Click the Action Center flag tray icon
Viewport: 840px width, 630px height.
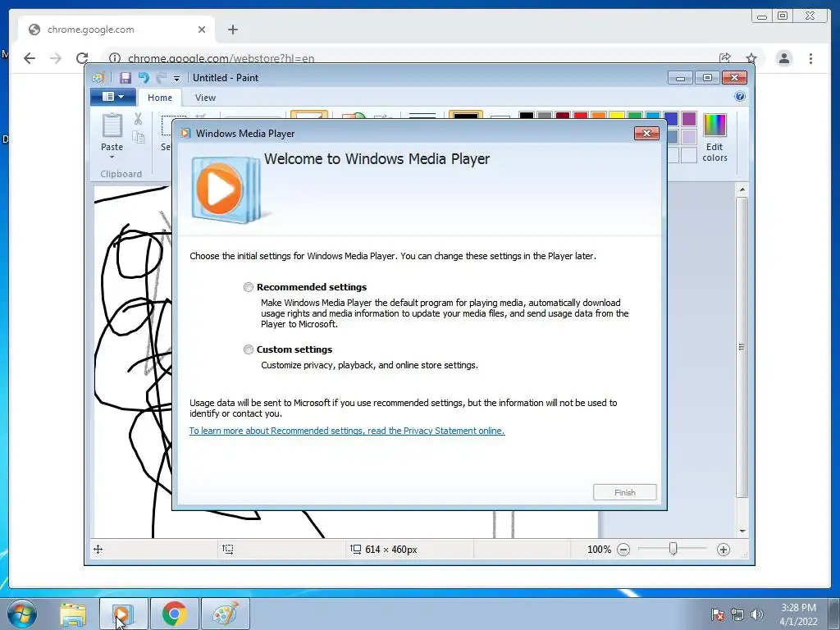point(718,614)
